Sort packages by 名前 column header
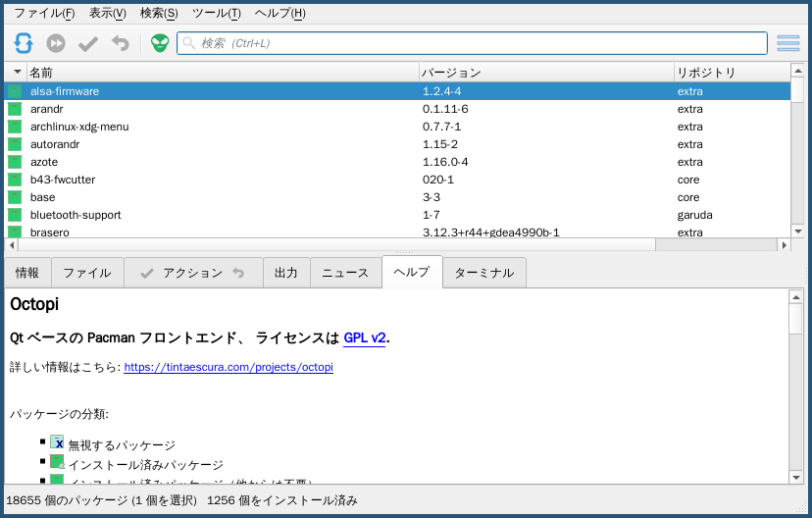This screenshot has width=812, height=518. [x=223, y=73]
